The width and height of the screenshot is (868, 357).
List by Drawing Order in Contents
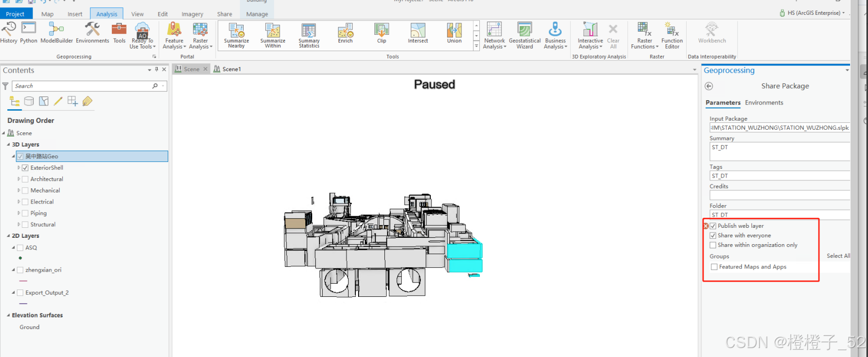point(14,101)
